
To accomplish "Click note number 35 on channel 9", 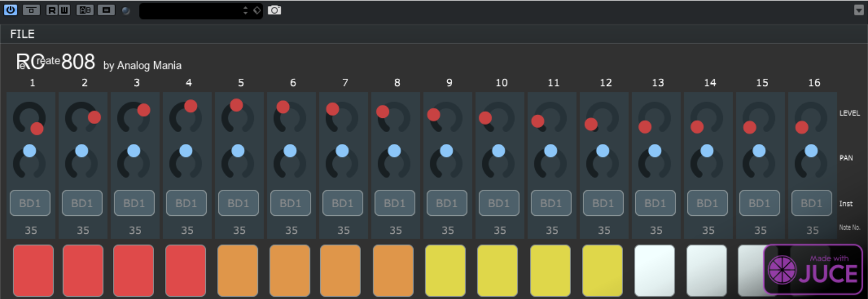I will pyautogui.click(x=448, y=231).
